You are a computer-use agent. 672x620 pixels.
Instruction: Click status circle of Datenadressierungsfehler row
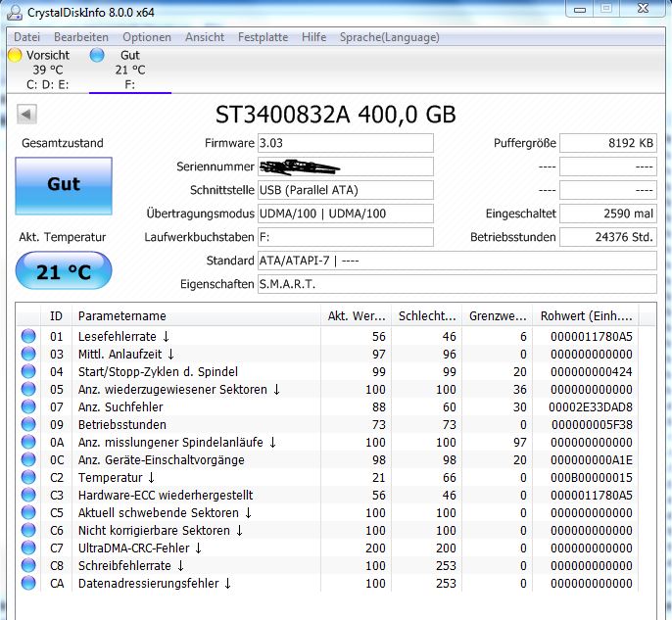28,583
